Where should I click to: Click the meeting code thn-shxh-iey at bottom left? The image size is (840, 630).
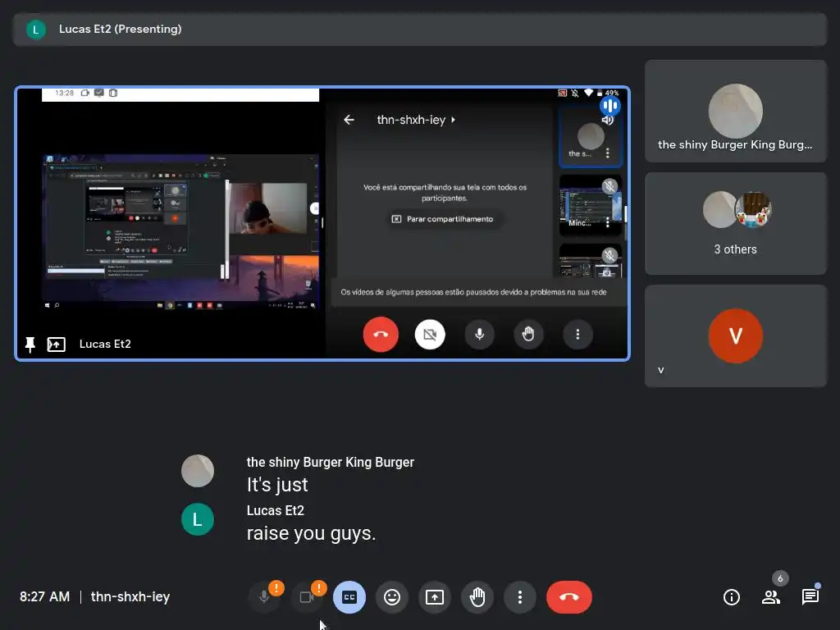[130, 597]
